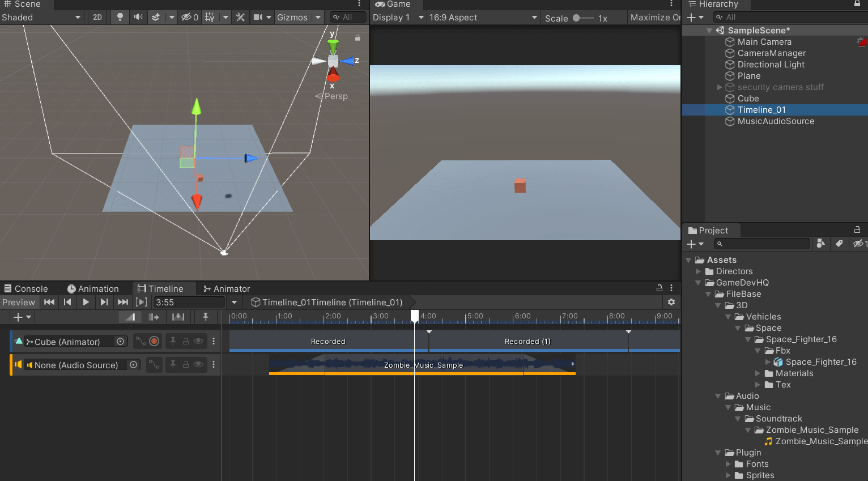
Task: Toggle Timeline play range mode icon
Action: (x=142, y=302)
